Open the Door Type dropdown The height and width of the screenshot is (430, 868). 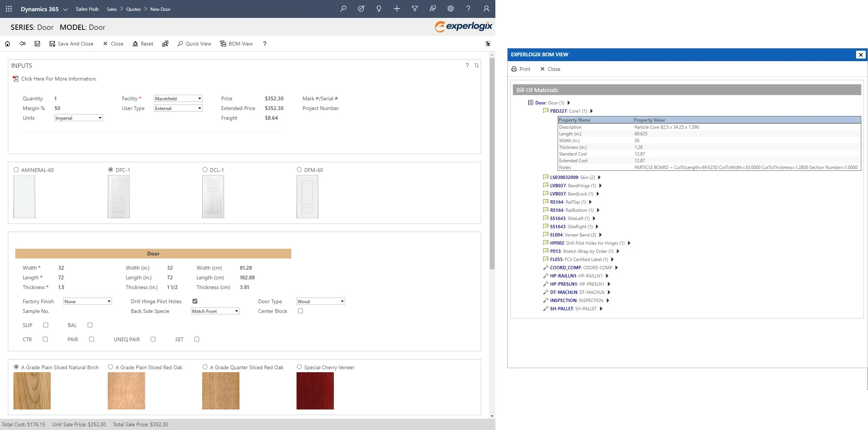320,301
